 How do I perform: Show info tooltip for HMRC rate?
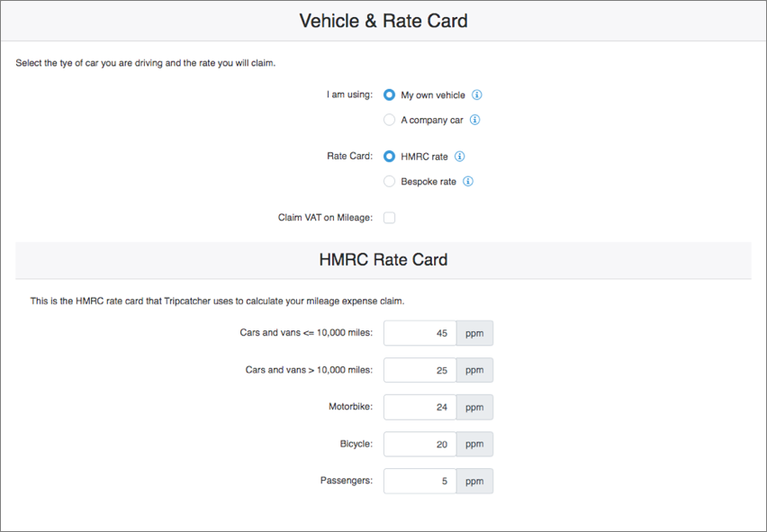[459, 157]
